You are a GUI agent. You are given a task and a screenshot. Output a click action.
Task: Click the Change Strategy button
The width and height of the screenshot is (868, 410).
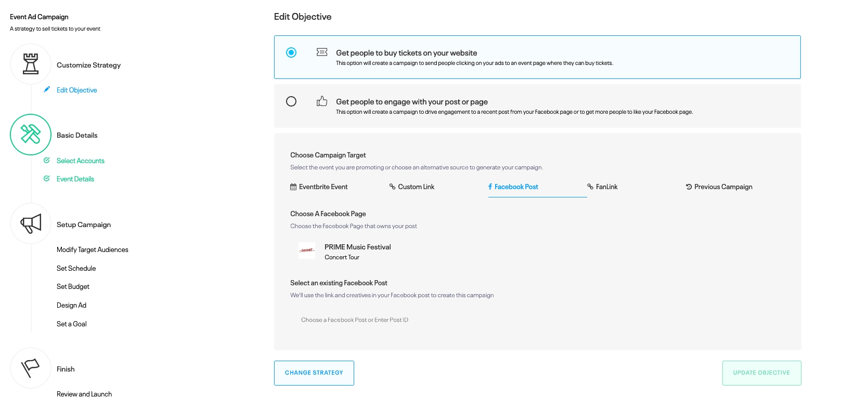[314, 373]
